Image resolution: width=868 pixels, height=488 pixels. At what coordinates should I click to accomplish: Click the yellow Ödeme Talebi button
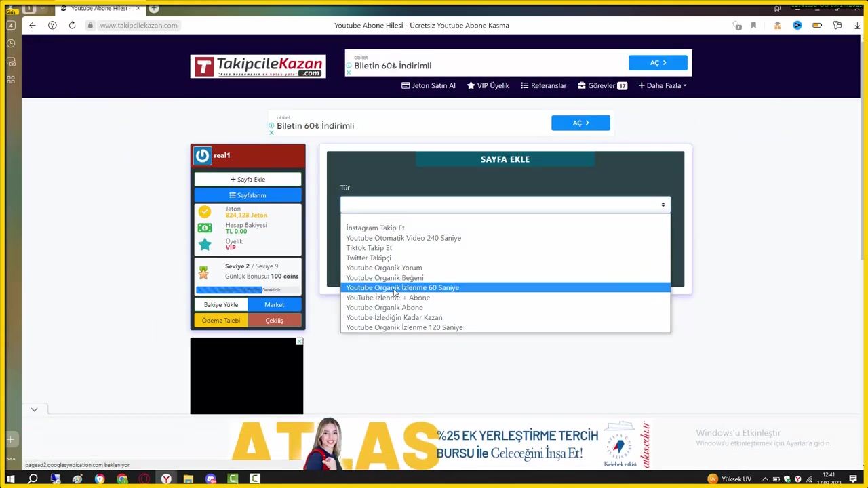221,321
